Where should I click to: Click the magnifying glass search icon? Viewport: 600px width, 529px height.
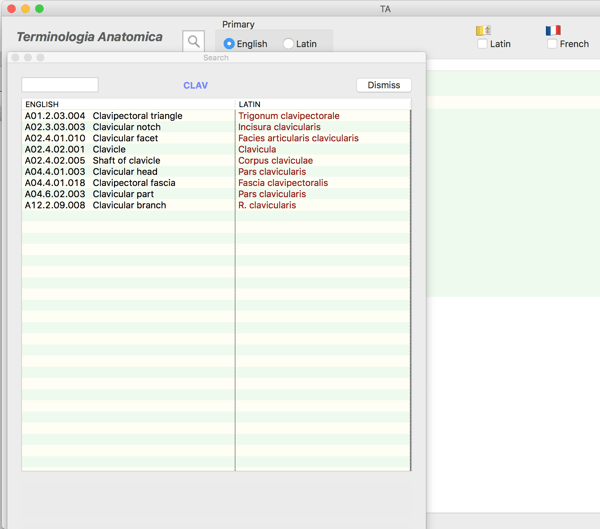(x=194, y=41)
